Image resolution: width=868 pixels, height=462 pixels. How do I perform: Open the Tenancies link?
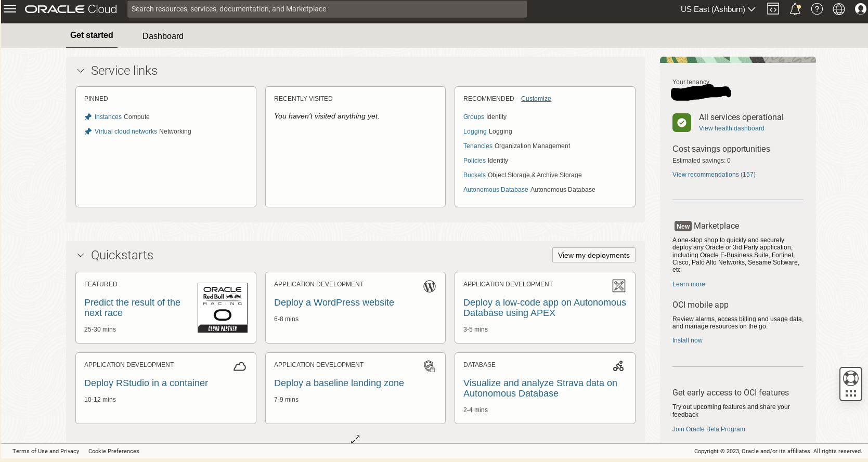[478, 146]
